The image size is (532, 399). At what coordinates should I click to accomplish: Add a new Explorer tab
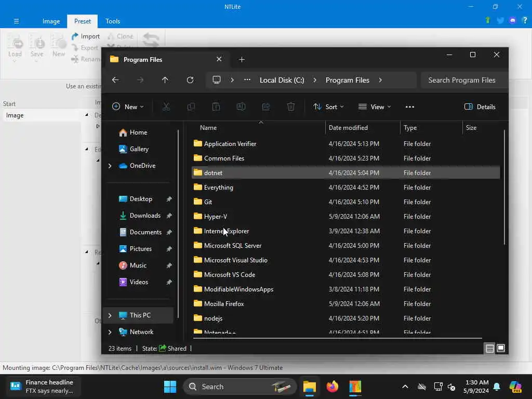tap(242, 60)
